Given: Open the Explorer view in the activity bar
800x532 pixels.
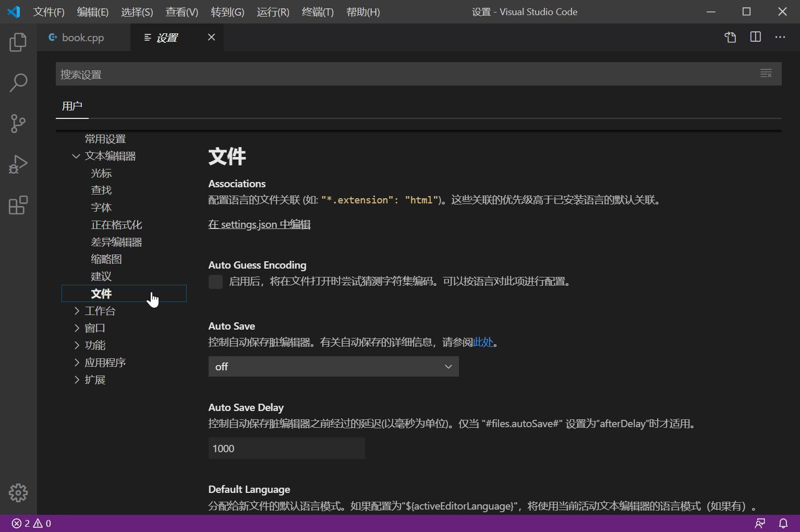Looking at the screenshot, I should (18, 42).
